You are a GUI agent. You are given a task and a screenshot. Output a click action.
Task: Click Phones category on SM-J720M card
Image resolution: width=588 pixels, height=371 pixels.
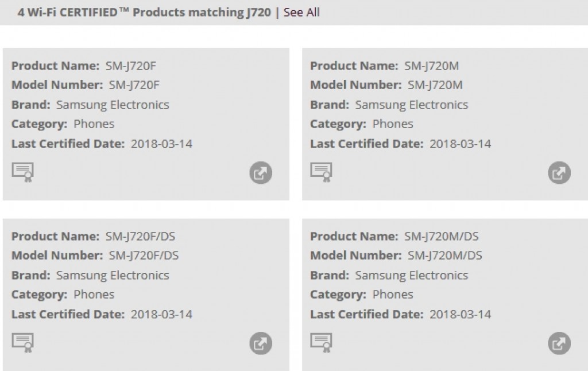click(x=392, y=123)
